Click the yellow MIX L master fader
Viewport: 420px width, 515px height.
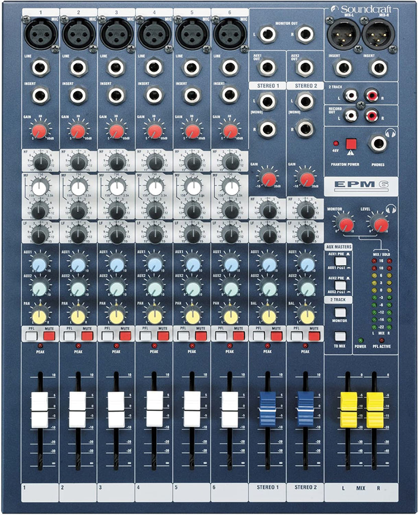tap(349, 409)
